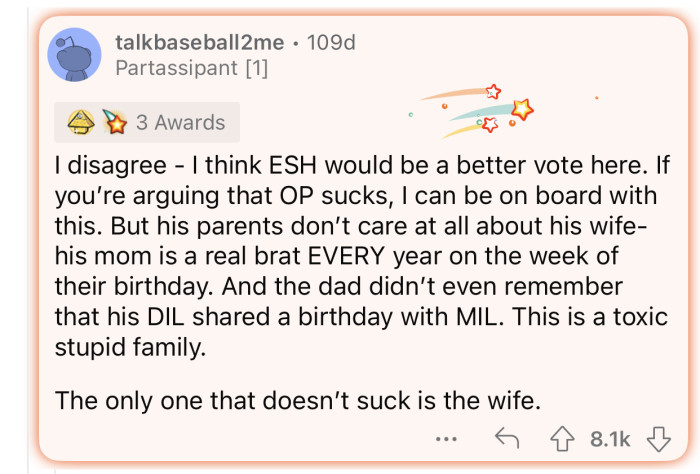Click the Partassipant [1] user flair
The height and width of the screenshot is (474, 700).
coord(192,69)
